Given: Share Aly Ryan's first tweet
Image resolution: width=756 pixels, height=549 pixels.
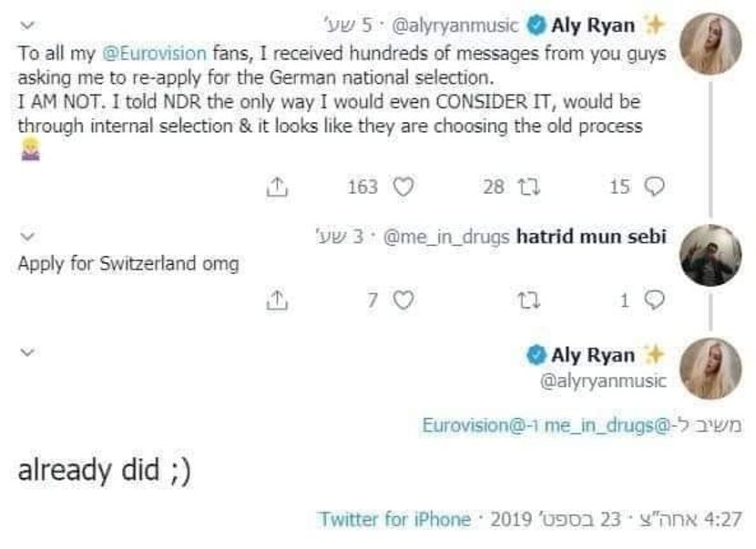Looking at the screenshot, I should click(275, 187).
